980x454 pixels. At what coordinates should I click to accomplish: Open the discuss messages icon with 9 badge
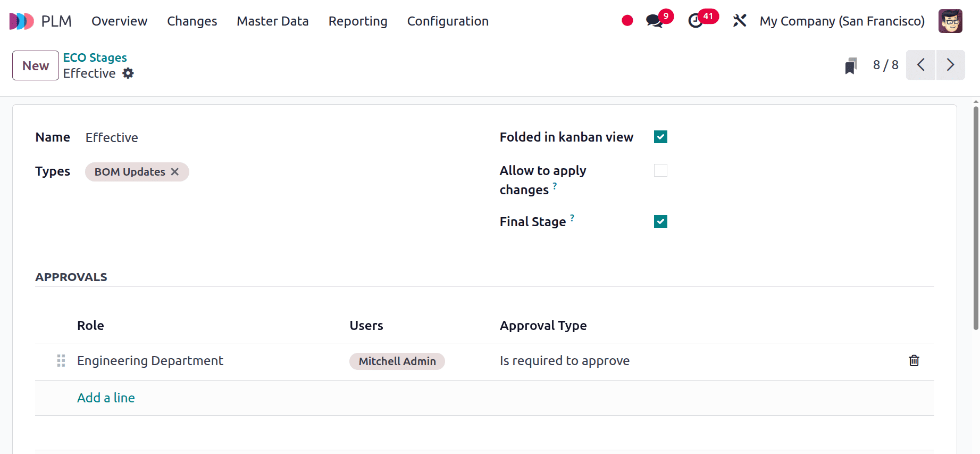click(x=655, y=21)
